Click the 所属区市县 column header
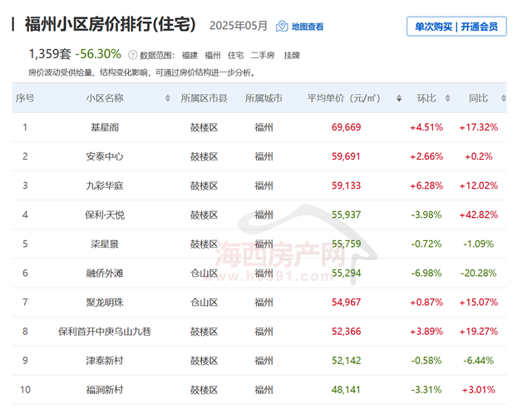This screenshot has width=532, height=414. 204,98
